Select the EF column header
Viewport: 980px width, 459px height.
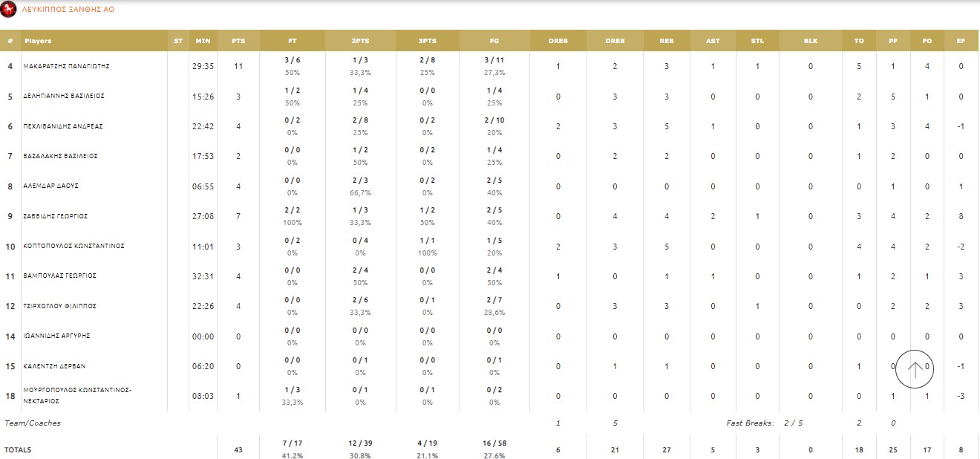tap(961, 41)
